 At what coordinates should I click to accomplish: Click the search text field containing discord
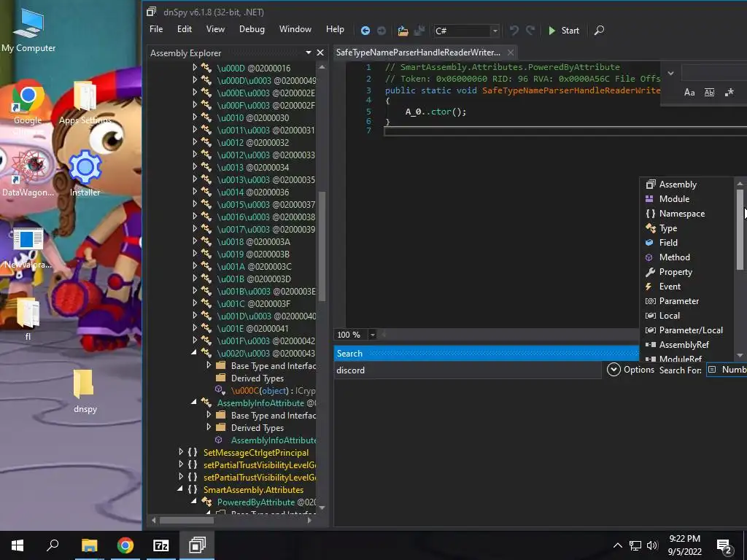(x=468, y=370)
